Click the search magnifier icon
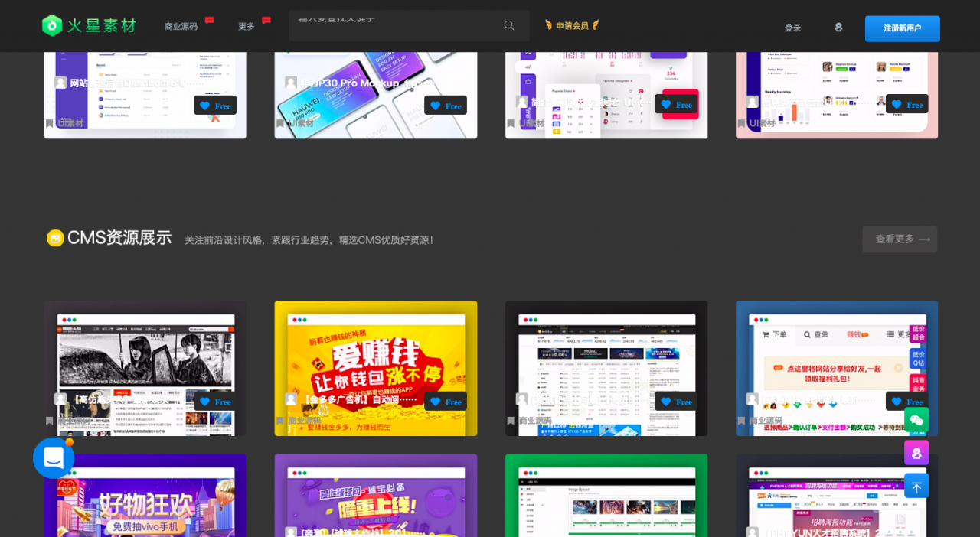 click(x=508, y=25)
